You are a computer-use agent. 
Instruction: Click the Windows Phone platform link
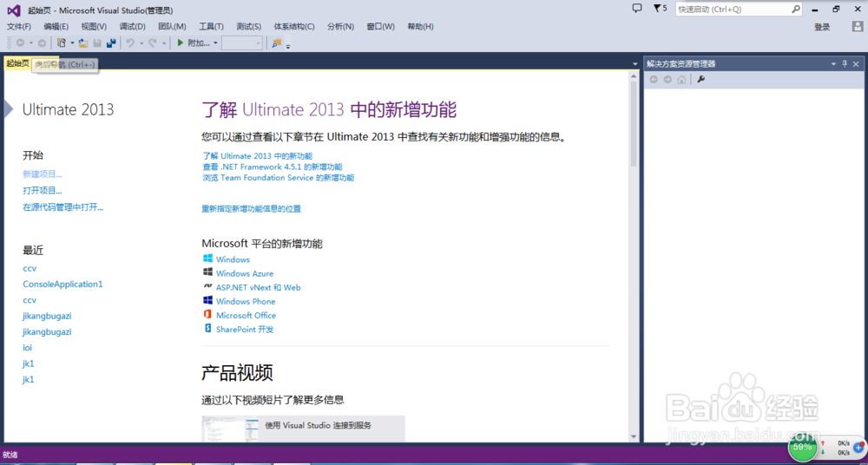click(x=246, y=301)
